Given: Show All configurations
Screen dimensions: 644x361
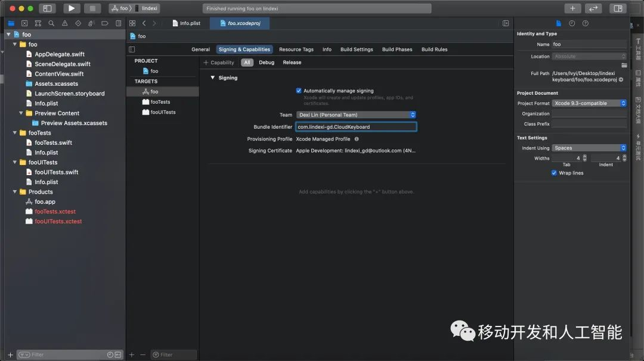Looking at the screenshot, I should point(247,63).
